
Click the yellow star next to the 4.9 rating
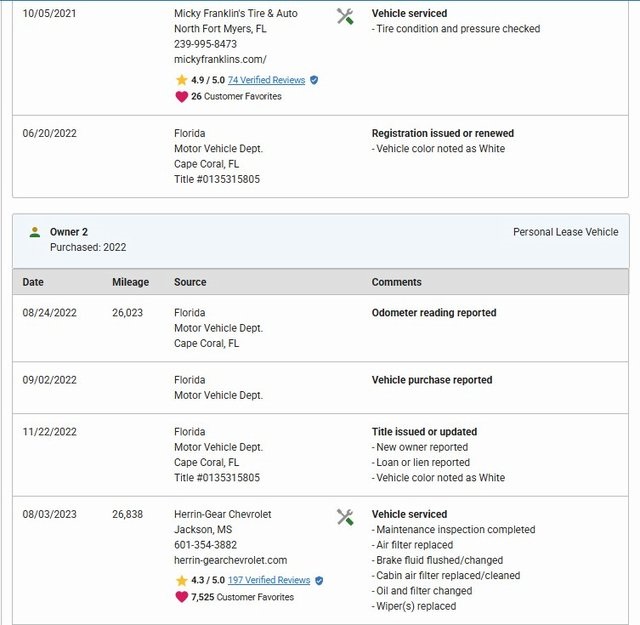tap(181, 80)
